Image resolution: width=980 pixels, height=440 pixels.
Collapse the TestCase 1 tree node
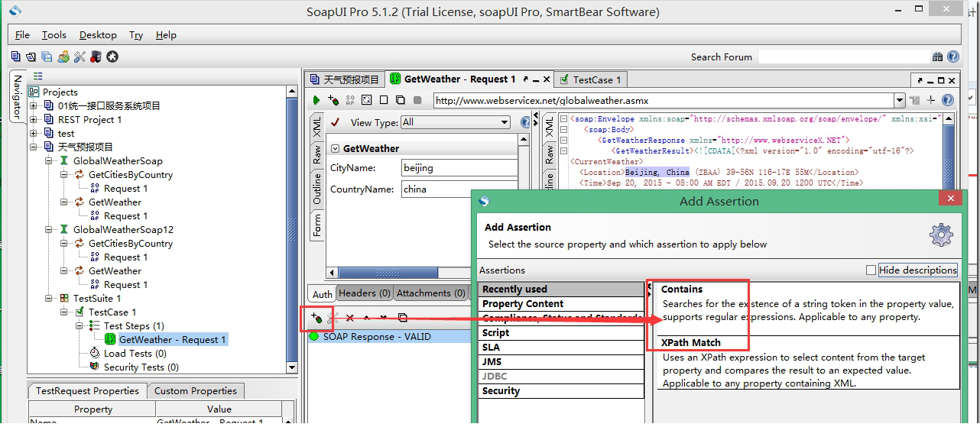coord(63,312)
